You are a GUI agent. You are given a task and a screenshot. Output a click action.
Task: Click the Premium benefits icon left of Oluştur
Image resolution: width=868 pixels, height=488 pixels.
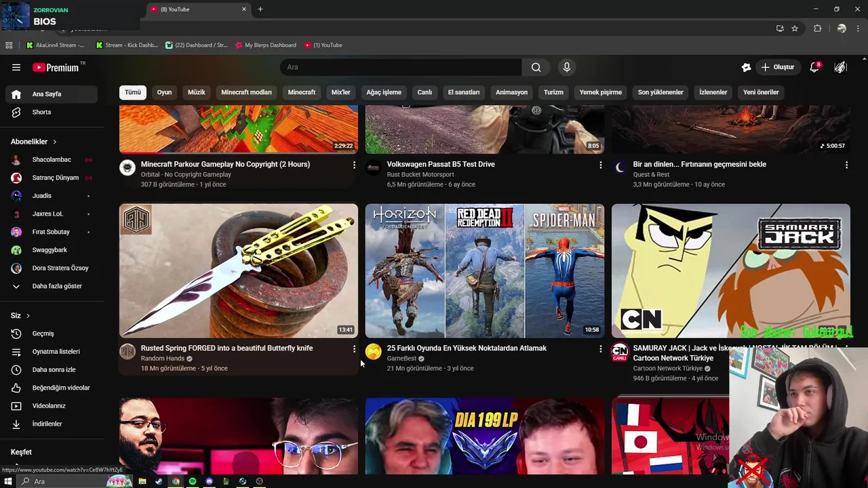pos(746,67)
